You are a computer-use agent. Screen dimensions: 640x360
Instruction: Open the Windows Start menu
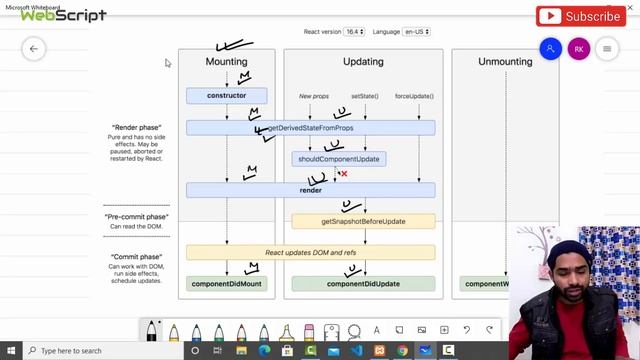tap(11, 351)
